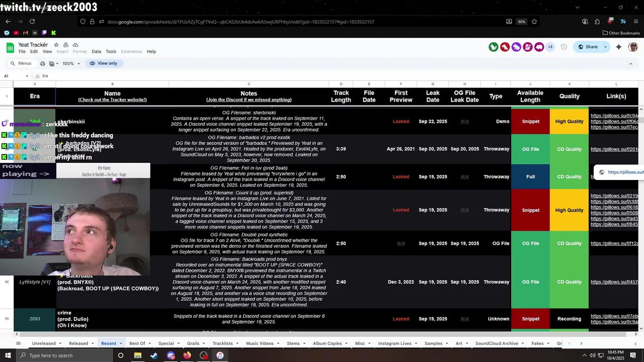Open Kick bookmark in bookmarks bar
The height and width of the screenshot is (362, 644).
[53, 33]
